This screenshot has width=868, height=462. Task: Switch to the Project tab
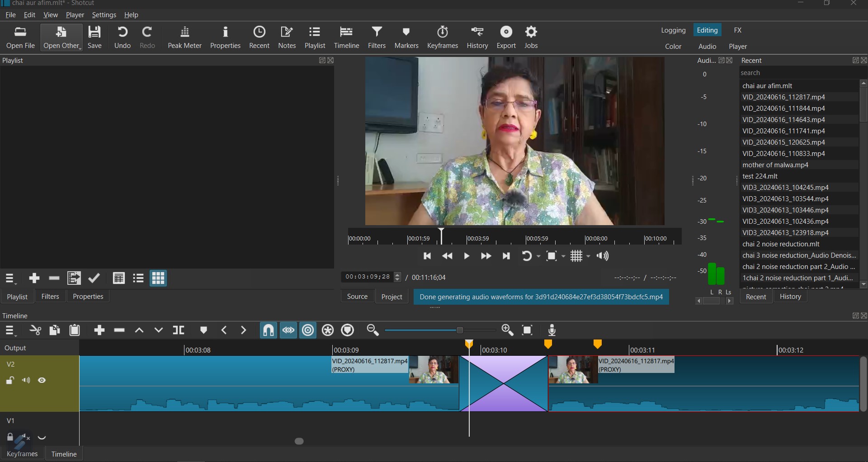point(392,297)
